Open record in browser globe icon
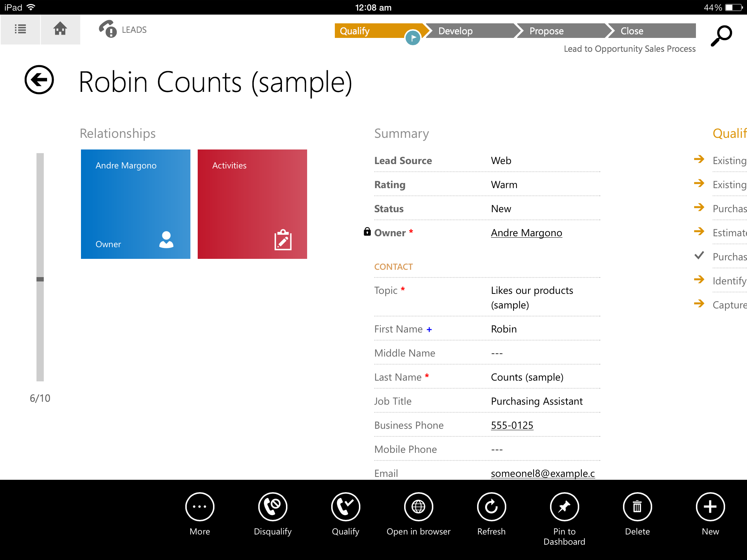The height and width of the screenshot is (560, 747). tap(418, 507)
